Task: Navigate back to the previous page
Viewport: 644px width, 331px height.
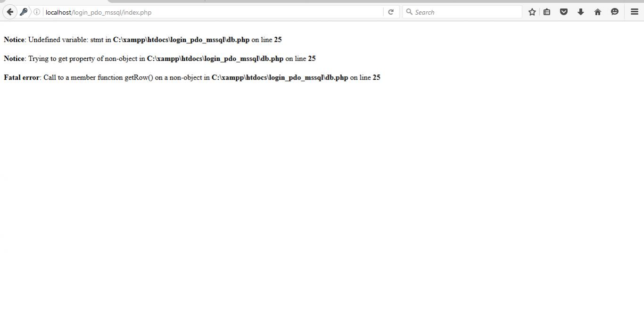Action: 10,11
